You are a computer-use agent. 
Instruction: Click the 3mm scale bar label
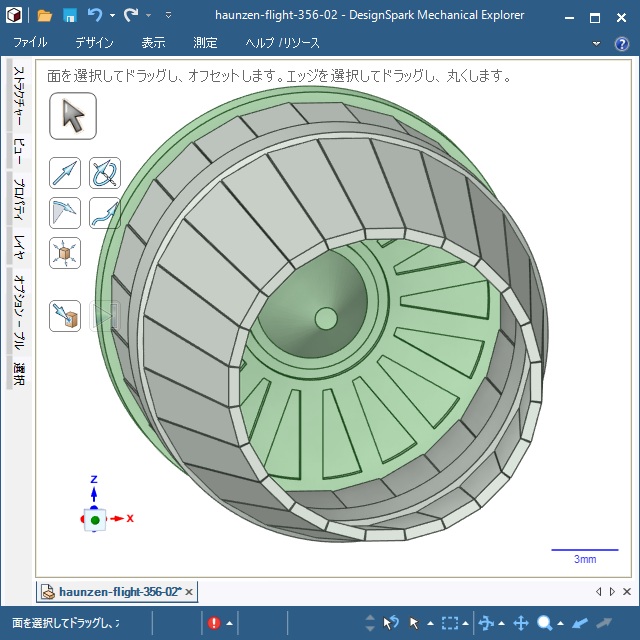585,559
